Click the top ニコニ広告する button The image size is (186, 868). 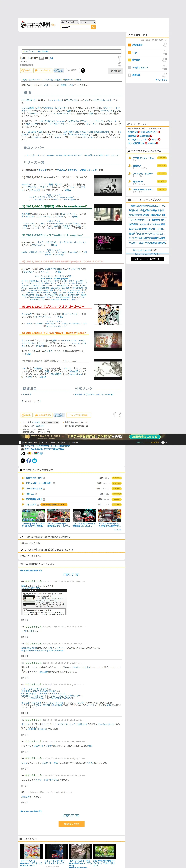(43, 70)
